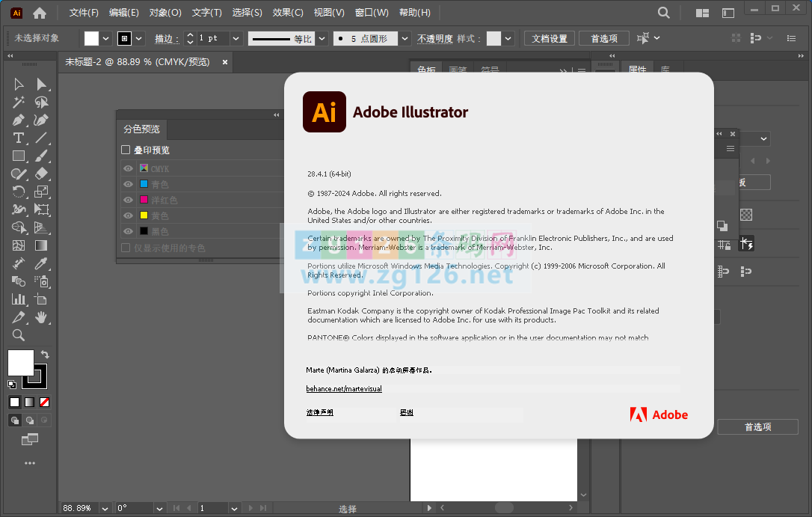Select the Eyedropper tool

click(x=41, y=263)
